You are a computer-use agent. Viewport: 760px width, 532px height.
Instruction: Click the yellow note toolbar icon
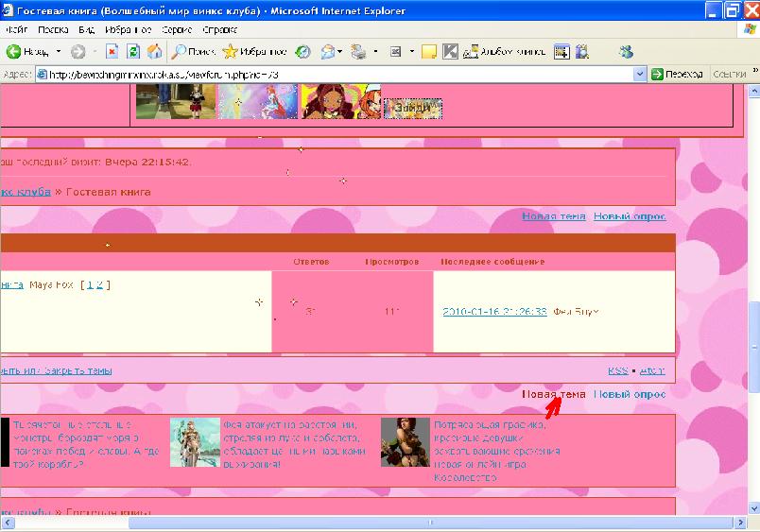click(x=429, y=51)
